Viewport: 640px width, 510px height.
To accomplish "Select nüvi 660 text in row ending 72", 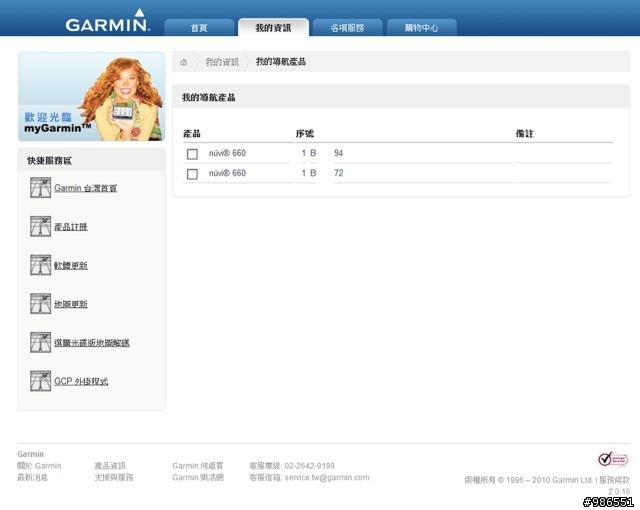I will tap(227, 173).
